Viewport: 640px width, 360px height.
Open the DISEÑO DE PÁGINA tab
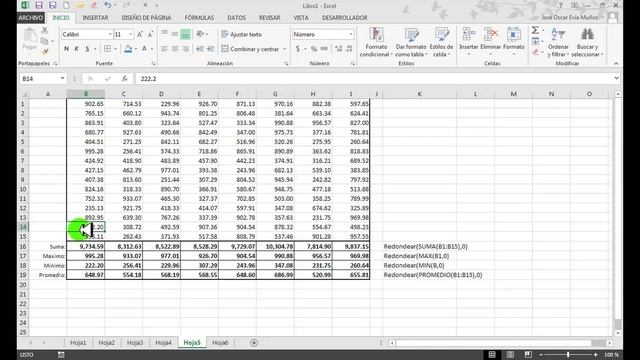[146, 18]
